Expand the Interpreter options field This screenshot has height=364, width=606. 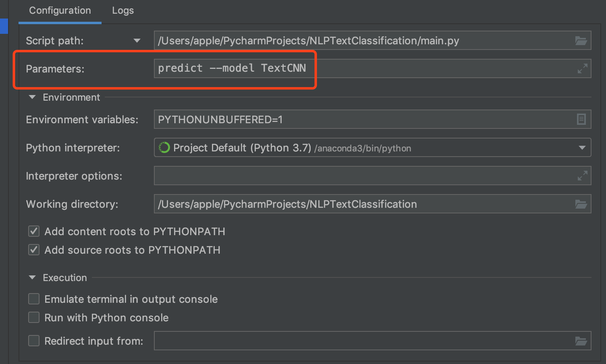(x=582, y=176)
